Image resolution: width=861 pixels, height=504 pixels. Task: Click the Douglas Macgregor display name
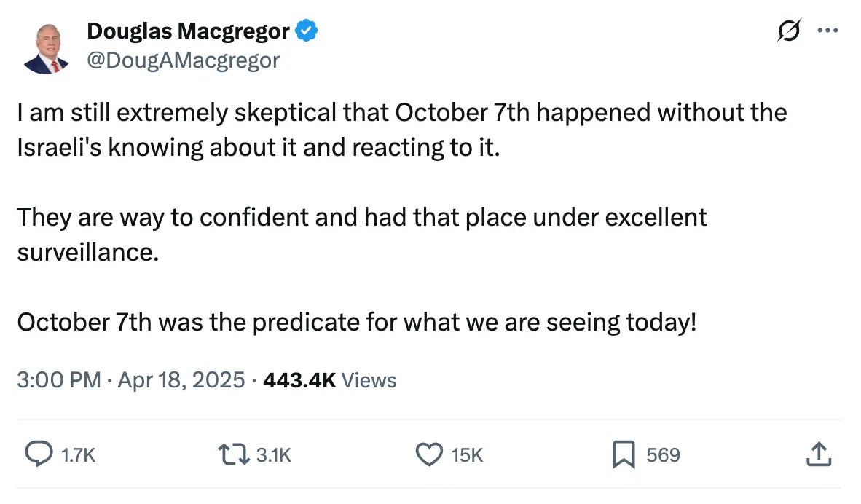pyautogui.click(x=188, y=31)
